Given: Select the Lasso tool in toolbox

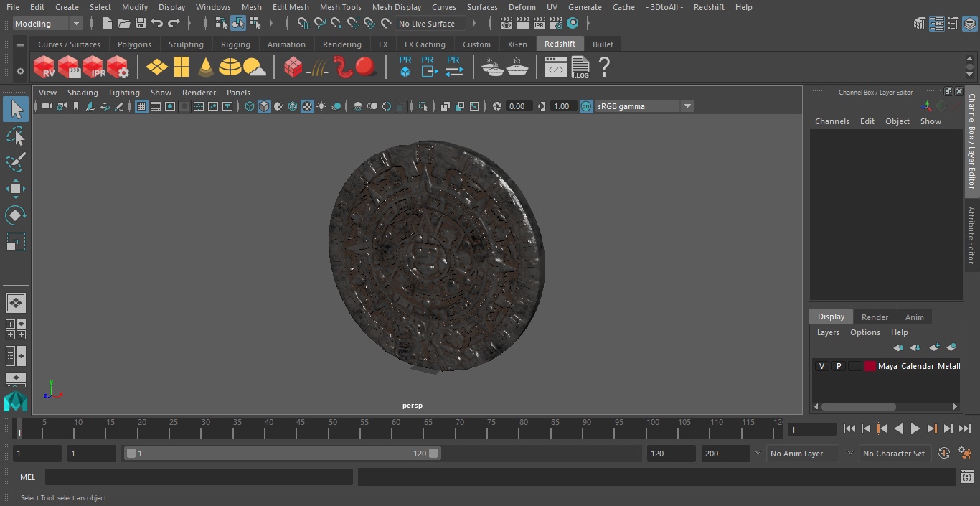Looking at the screenshot, I should (15, 136).
